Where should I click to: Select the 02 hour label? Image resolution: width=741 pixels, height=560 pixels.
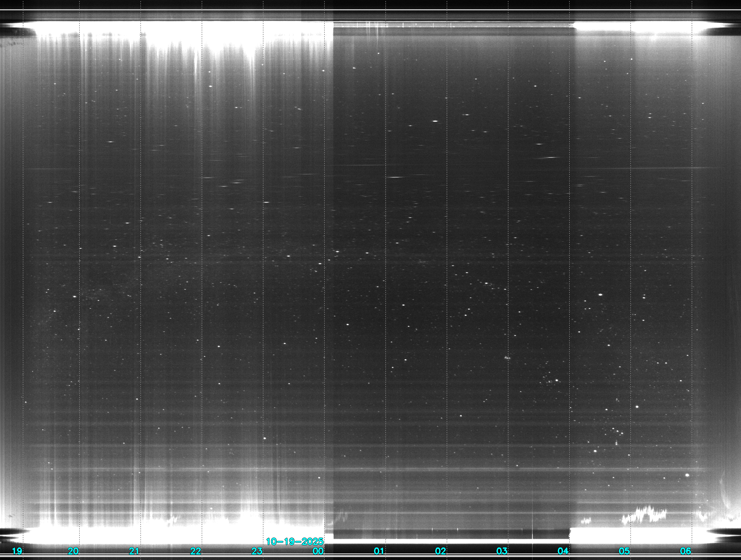pyautogui.click(x=440, y=551)
